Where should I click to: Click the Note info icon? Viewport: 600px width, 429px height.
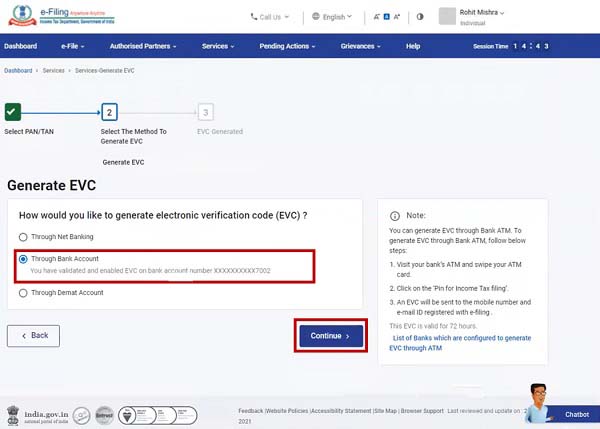point(394,215)
